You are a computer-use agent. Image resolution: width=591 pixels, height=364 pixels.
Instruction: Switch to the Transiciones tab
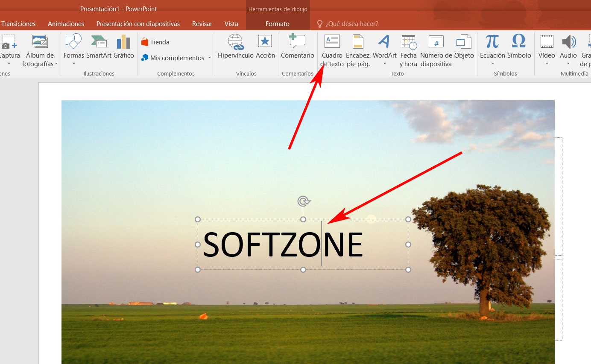click(18, 24)
